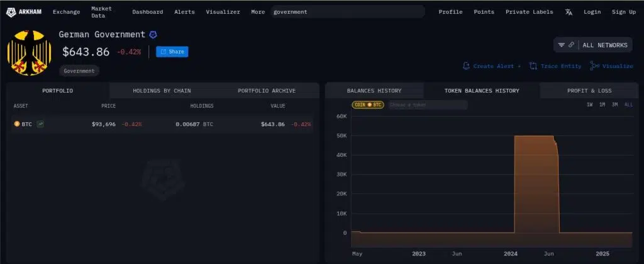
Task: Go to Dashboard
Action: point(147,12)
